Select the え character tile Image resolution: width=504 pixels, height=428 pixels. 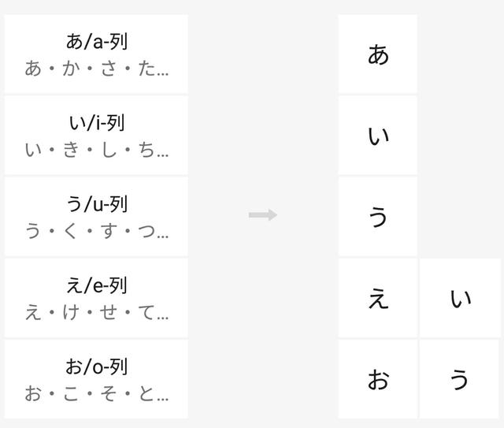[378, 298]
